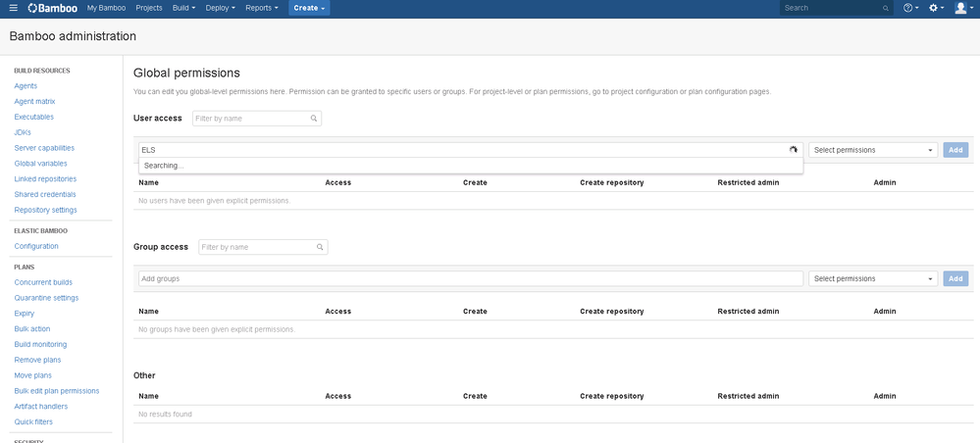Open Bulk edit plan permissions

(x=57, y=391)
